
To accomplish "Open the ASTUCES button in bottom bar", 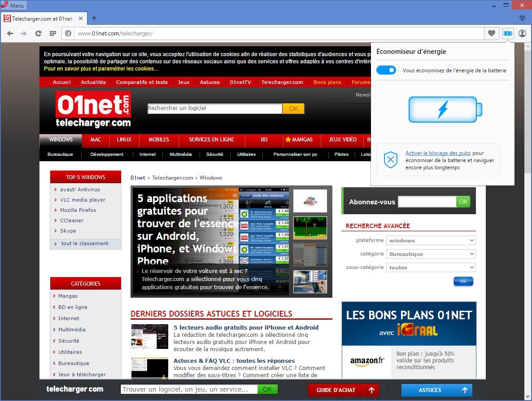I will click(430, 390).
